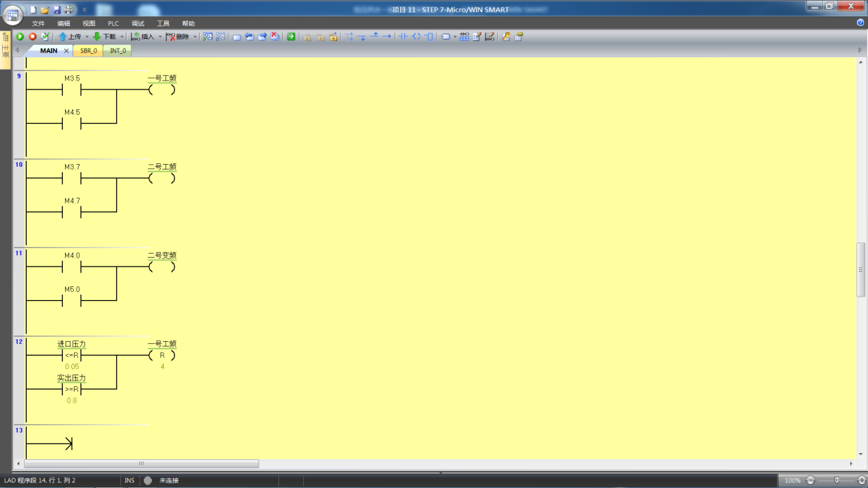Click the 插入 (Insert) button

(143, 36)
